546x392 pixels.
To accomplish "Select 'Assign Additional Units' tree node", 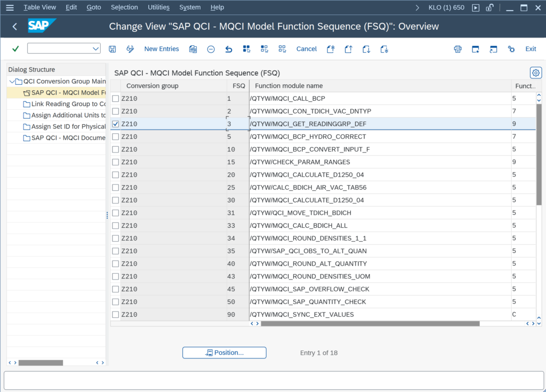I will click(65, 115).
